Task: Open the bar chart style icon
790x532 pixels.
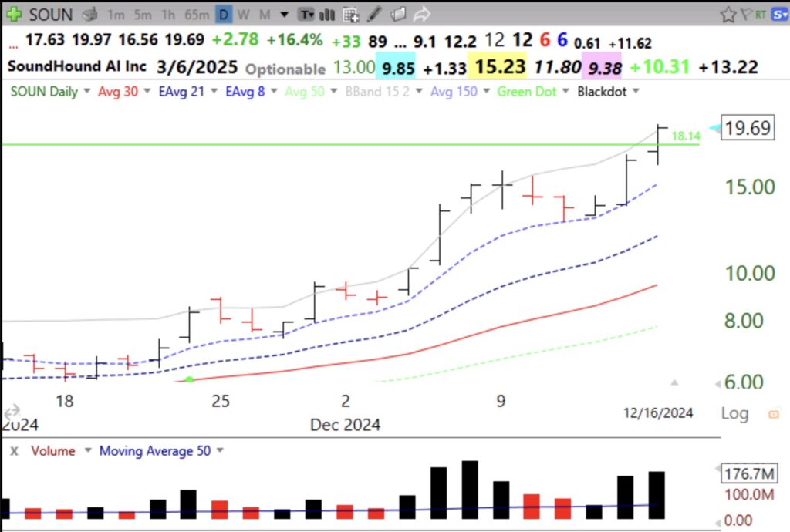Action: point(326,14)
